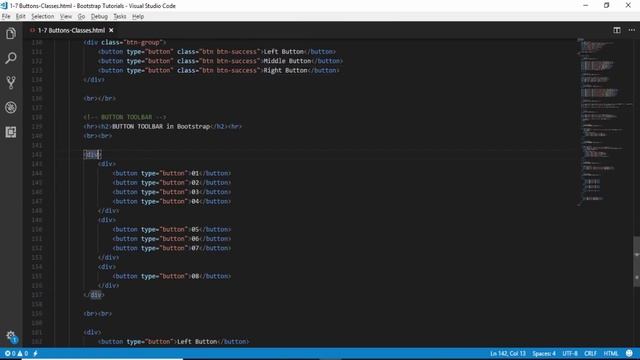Close the 1-7 Buttons-Classes.html tab

(x=111, y=30)
